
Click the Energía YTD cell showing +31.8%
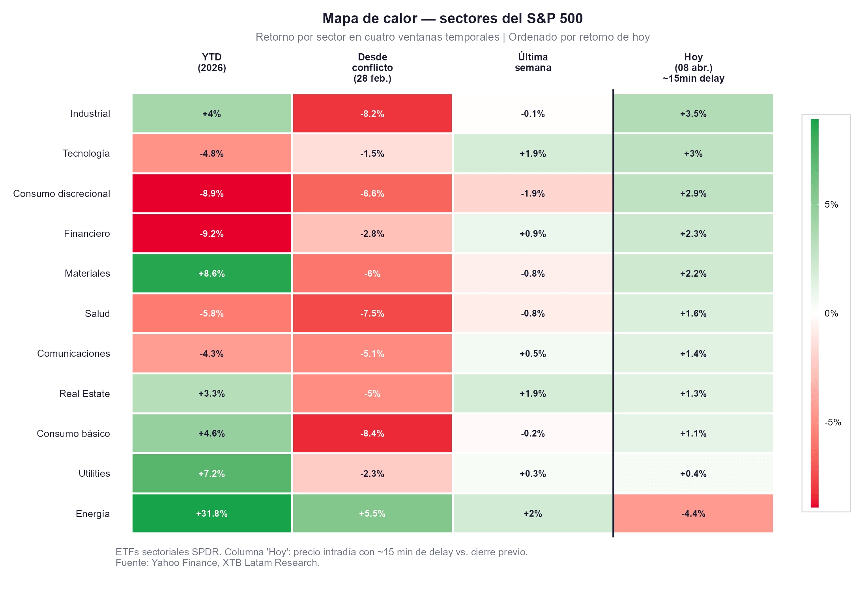212,513
